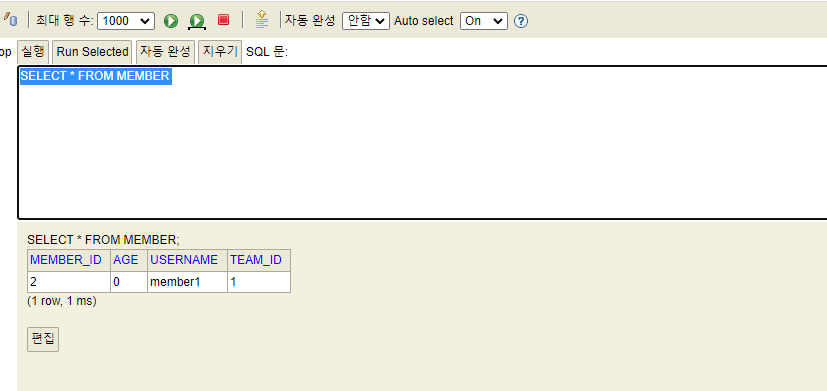
Task: Click the 지우기 clear button
Action: [x=220, y=52]
